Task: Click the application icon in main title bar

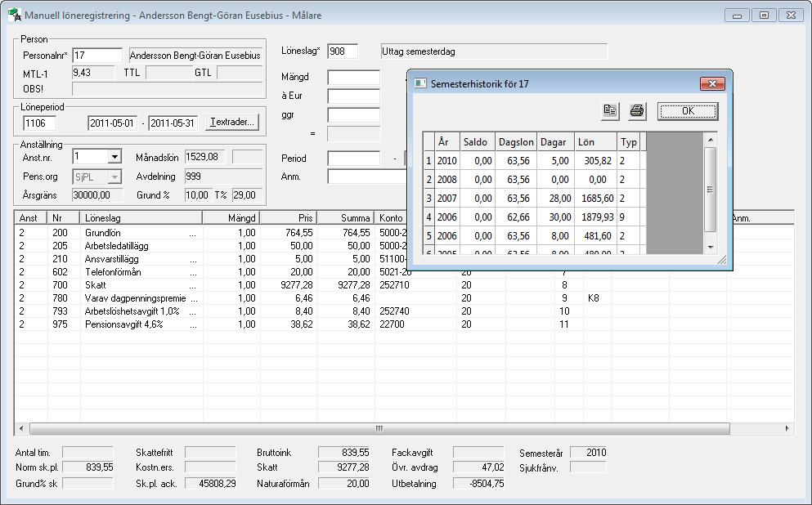Action: [x=14, y=15]
